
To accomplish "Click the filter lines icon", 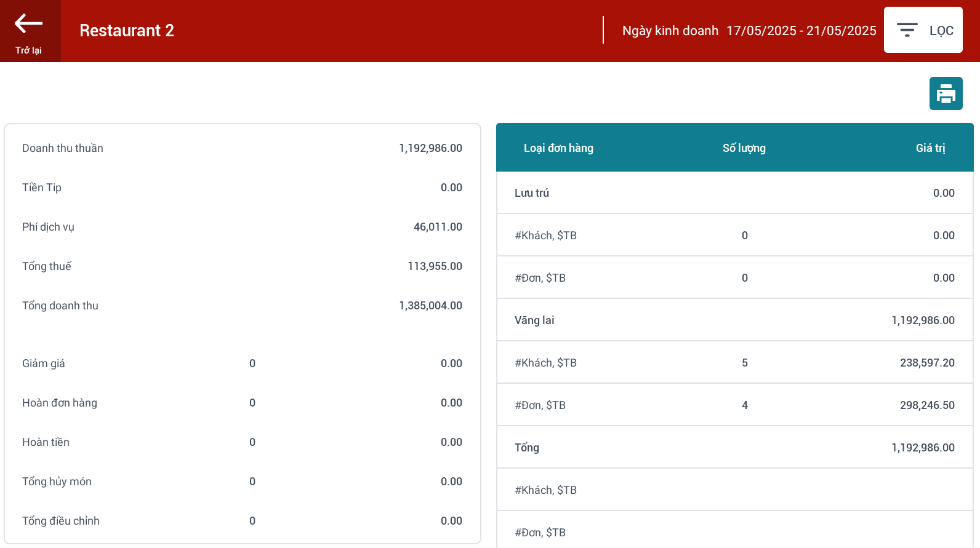I will [907, 30].
